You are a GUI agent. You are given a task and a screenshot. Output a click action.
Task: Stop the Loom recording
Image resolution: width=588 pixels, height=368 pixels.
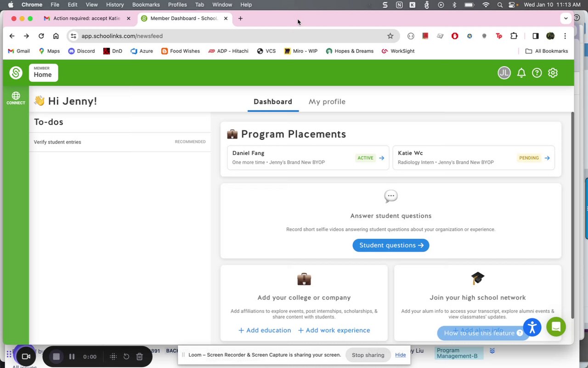point(56,356)
